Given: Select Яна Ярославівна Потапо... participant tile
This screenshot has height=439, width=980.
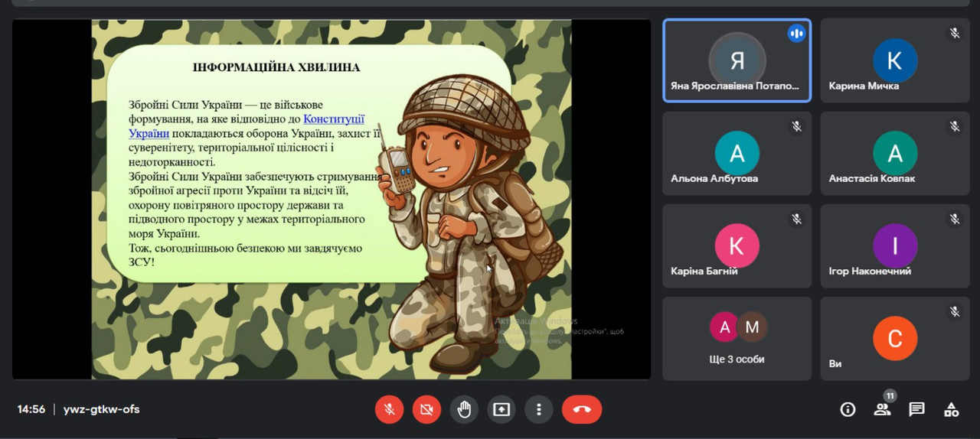Looking at the screenshot, I should pyautogui.click(x=737, y=60).
